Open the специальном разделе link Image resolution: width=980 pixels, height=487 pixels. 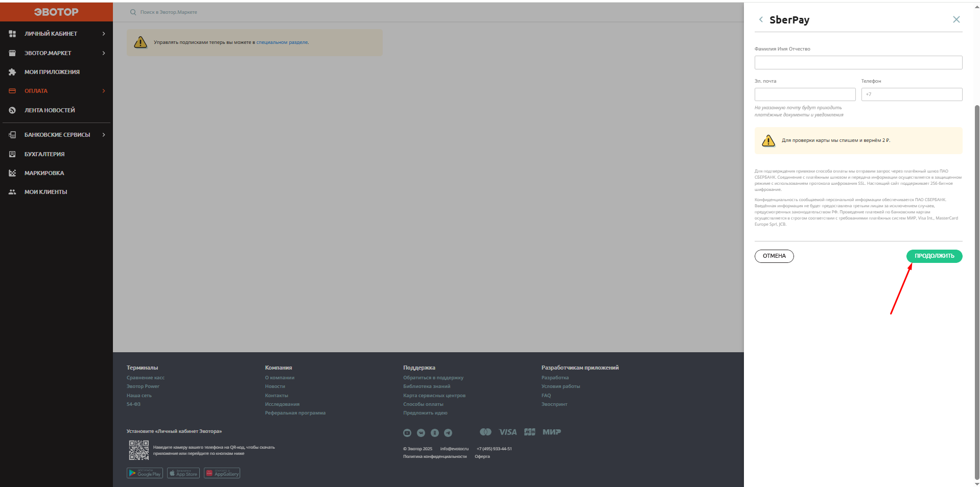pyautogui.click(x=282, y=42)
